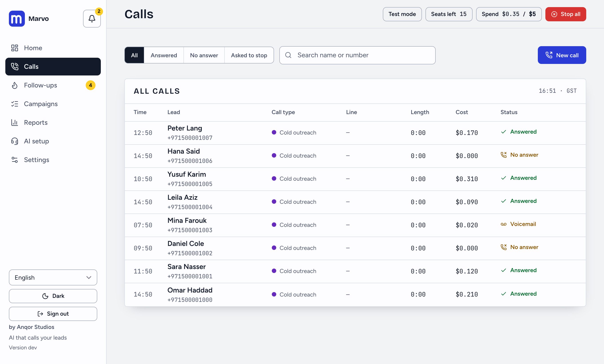Image resolution: width=604 pixels, height=364 pixels.
Task: Click the Stop all button
Action: click(x=566, y=14)
